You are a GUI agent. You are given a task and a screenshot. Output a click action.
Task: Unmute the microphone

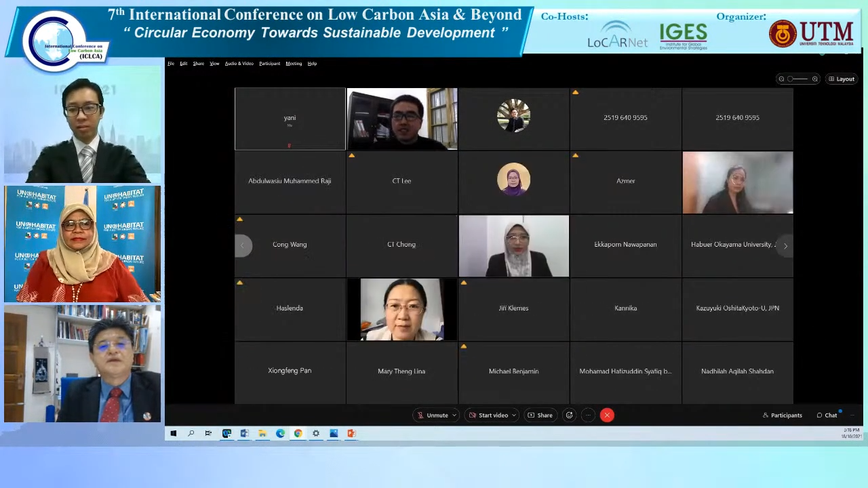[x=432, y=415]
